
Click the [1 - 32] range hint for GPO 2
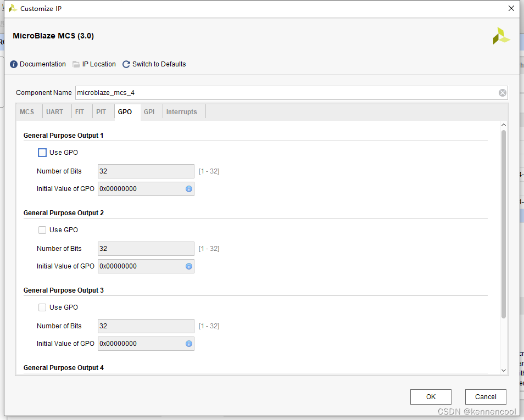click(209, 249)
